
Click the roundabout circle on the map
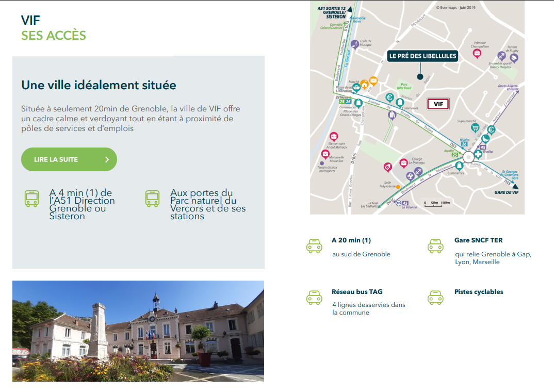coord(468,157)
